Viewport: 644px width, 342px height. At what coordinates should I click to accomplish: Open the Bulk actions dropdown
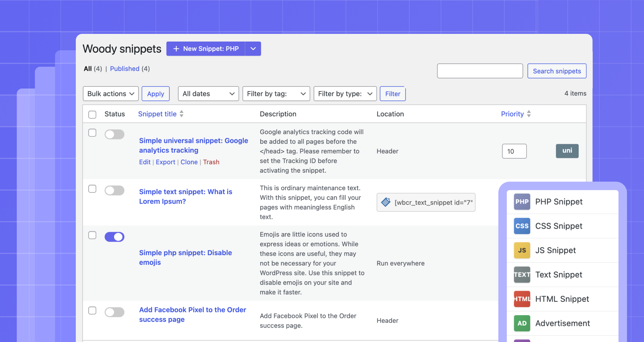click(111, 94)
